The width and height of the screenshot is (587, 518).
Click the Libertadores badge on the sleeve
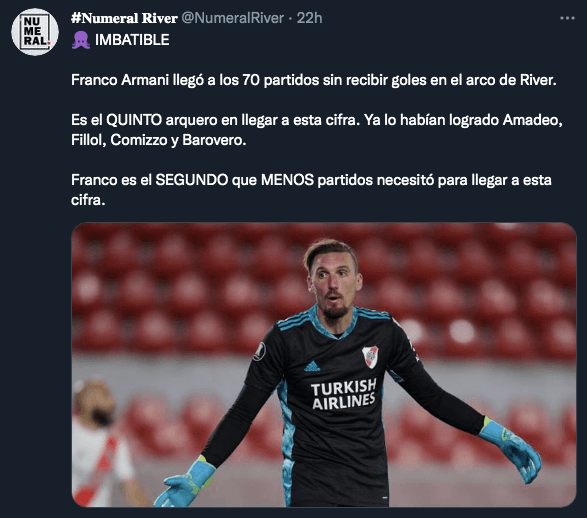(x=259, y=351)
